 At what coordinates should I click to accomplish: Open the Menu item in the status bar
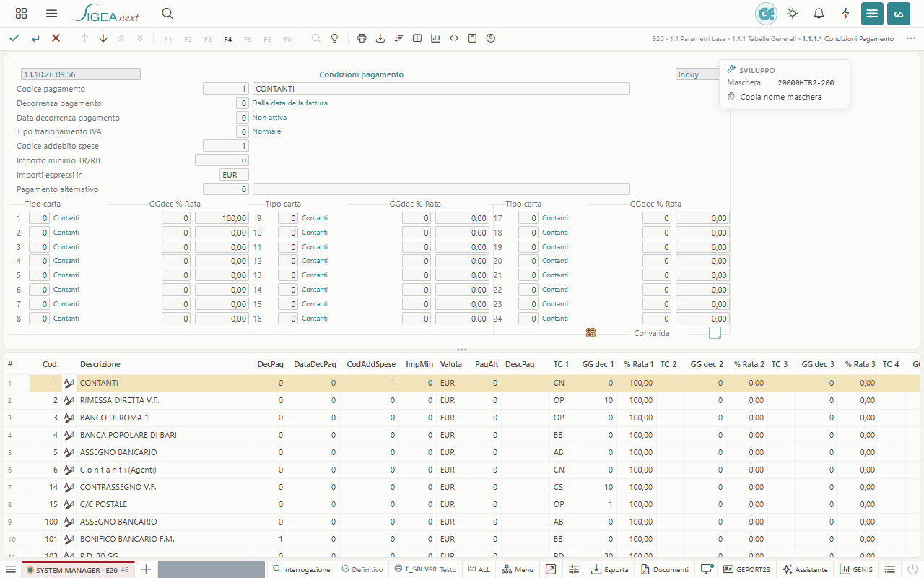click(518, 570)
